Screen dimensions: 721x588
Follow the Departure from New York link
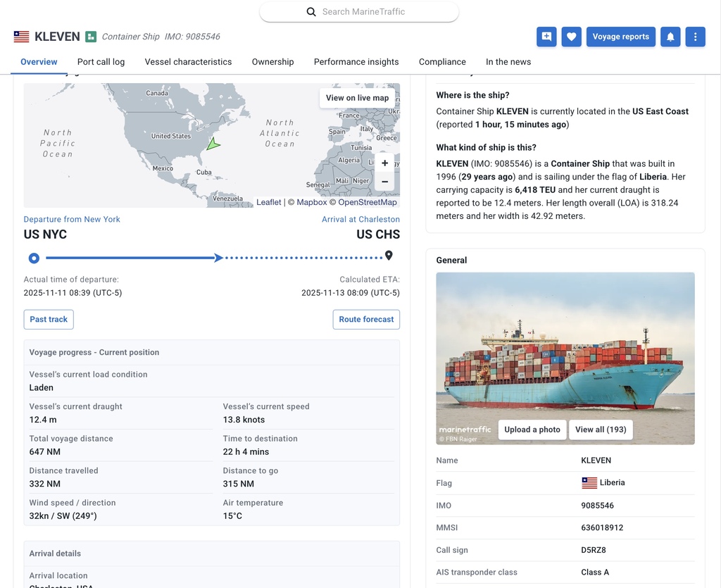[72, 220]
